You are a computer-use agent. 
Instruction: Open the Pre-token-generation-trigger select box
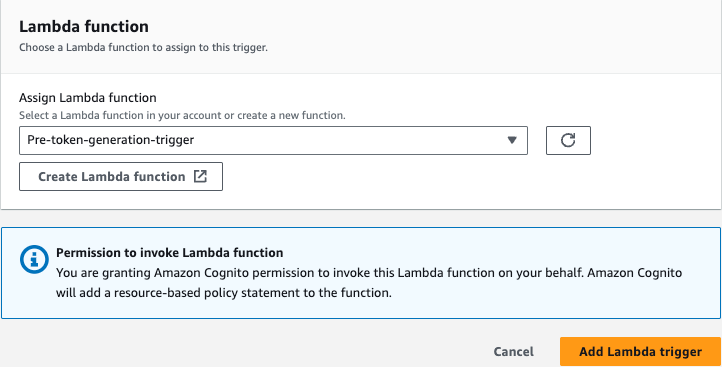click(x=273, y=140)
